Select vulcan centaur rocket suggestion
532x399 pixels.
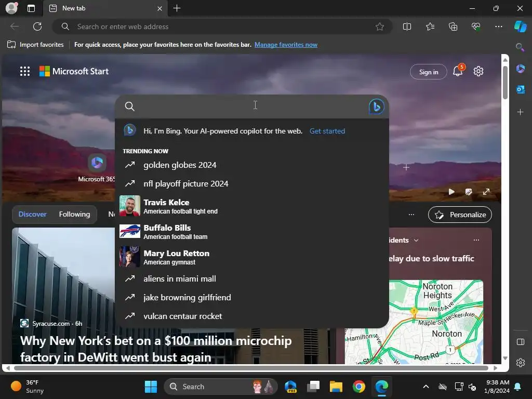(252, 316)
